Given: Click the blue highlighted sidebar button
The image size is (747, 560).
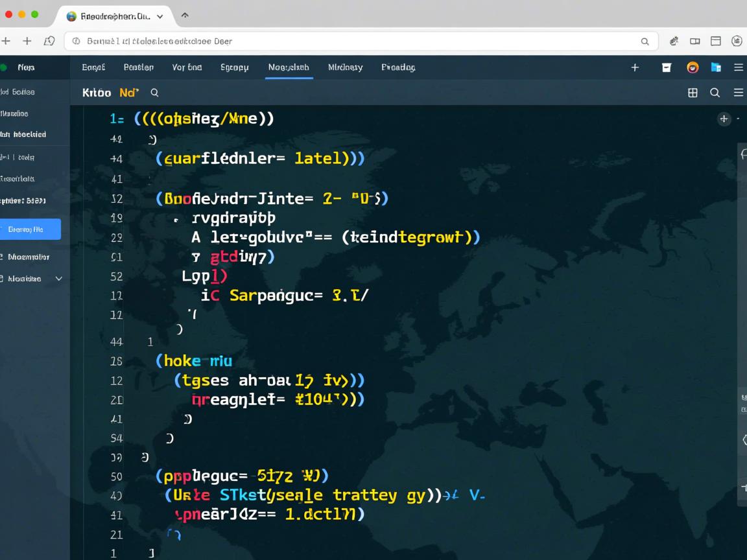Looking at the screenshot, I should pyautogui.click(x=30, y=229).
